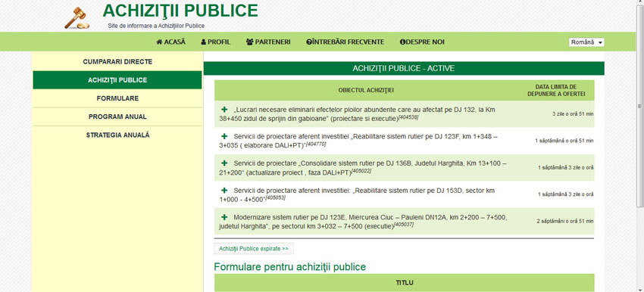Click the TITLU column header
644x292 pixels.
click(404, 283)
